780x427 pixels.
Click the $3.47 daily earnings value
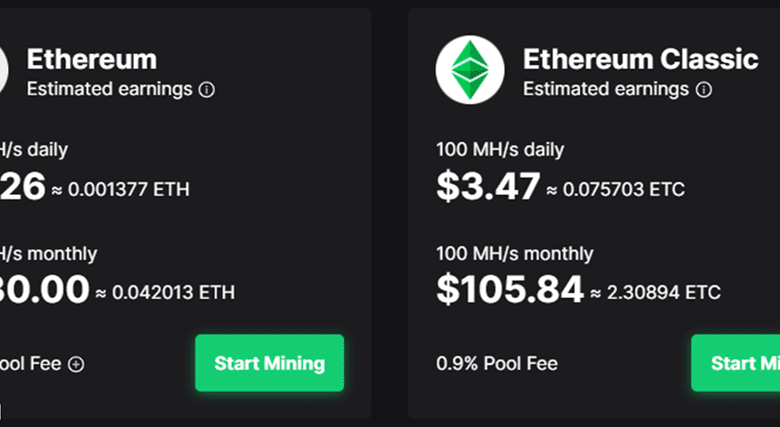point(488,187)
